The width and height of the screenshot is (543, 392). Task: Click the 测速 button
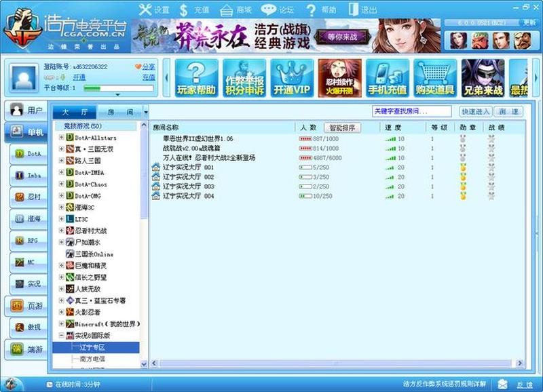[x=508, y=111]
